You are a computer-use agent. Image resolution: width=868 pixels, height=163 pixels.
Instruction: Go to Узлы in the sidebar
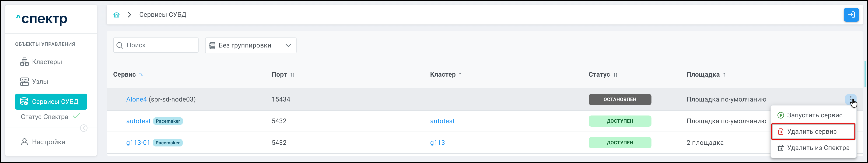pos(40,82)
